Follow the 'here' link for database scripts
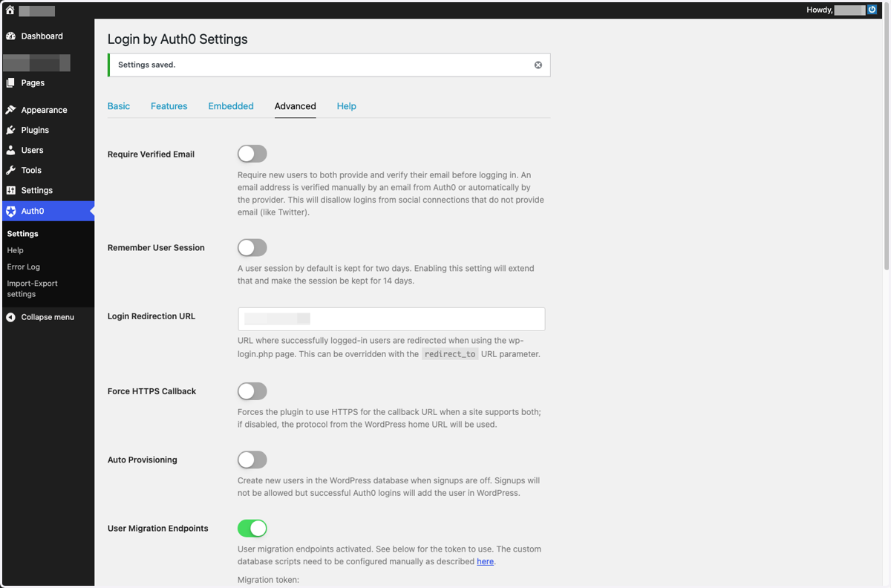 pos(485,561)
